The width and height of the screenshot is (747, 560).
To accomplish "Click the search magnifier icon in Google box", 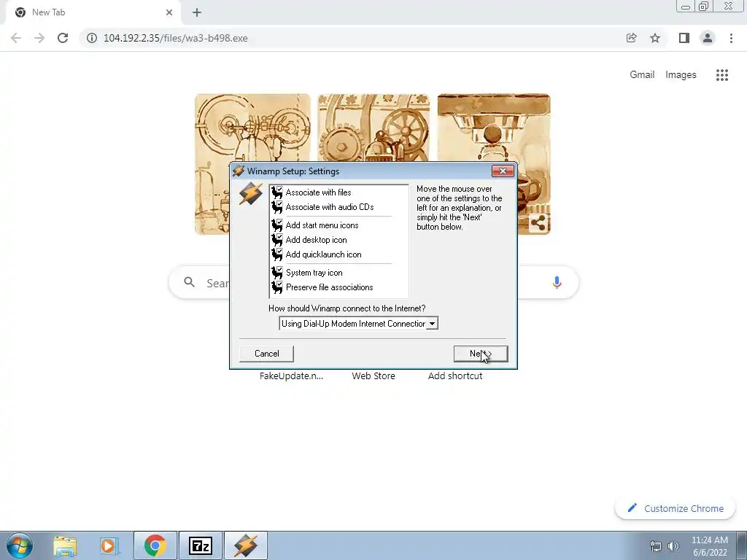I will [189, 282].
